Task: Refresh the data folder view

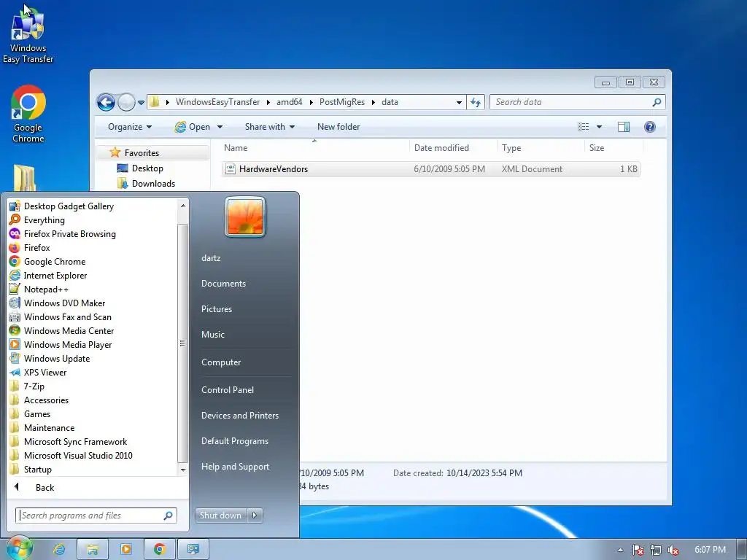Action: coord(476,102)
